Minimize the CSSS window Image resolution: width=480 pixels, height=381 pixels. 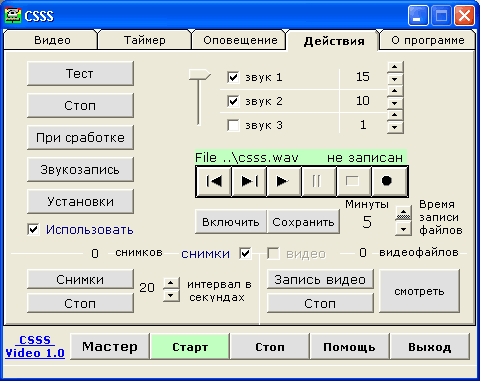pyautogui.click(x=418, y=15)
